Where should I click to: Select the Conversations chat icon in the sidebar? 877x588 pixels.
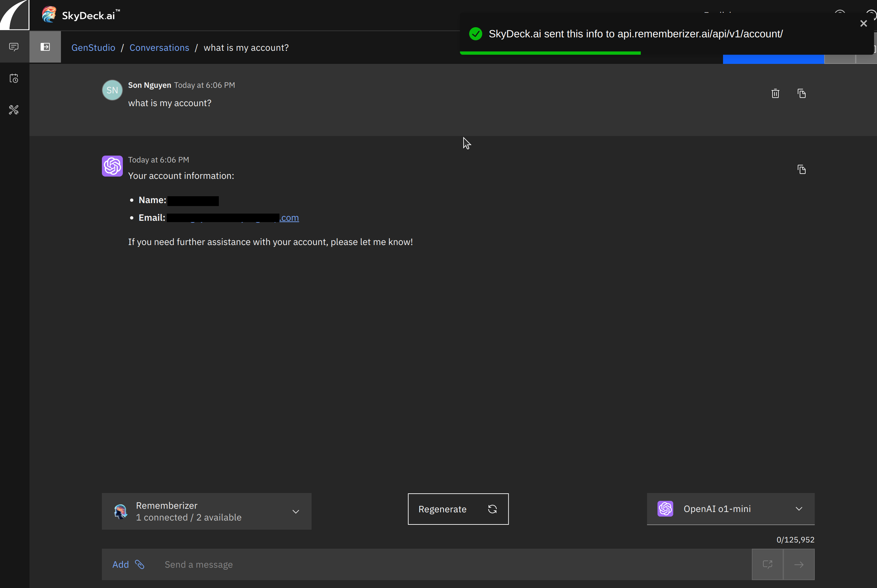tap(14, 47)
